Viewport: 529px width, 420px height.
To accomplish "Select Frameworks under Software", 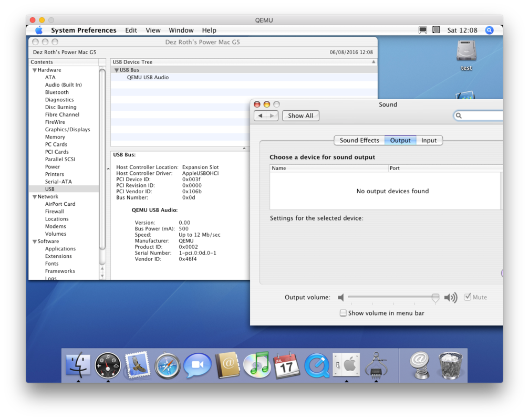I will tap(60, 271).
